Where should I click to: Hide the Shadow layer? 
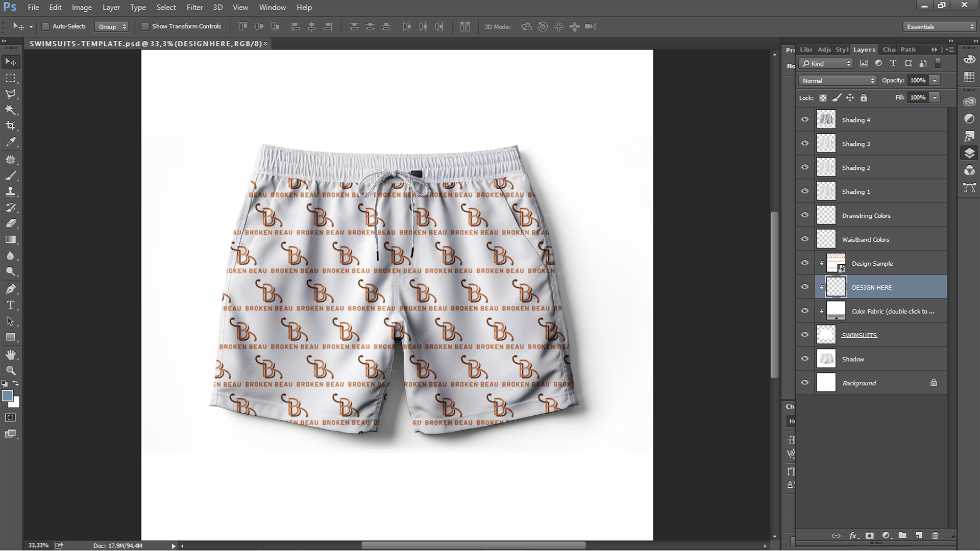click(x=805, y=359)
